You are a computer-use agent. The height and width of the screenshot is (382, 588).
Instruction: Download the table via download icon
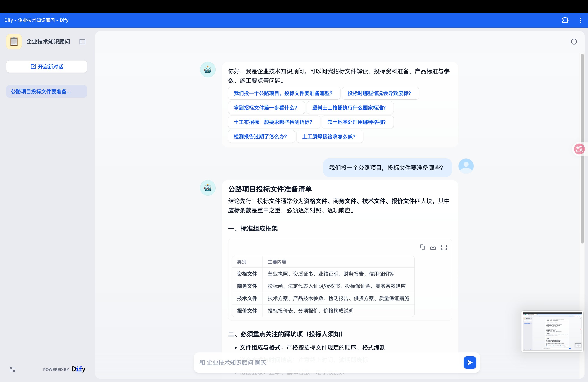(x=433, y=247)
